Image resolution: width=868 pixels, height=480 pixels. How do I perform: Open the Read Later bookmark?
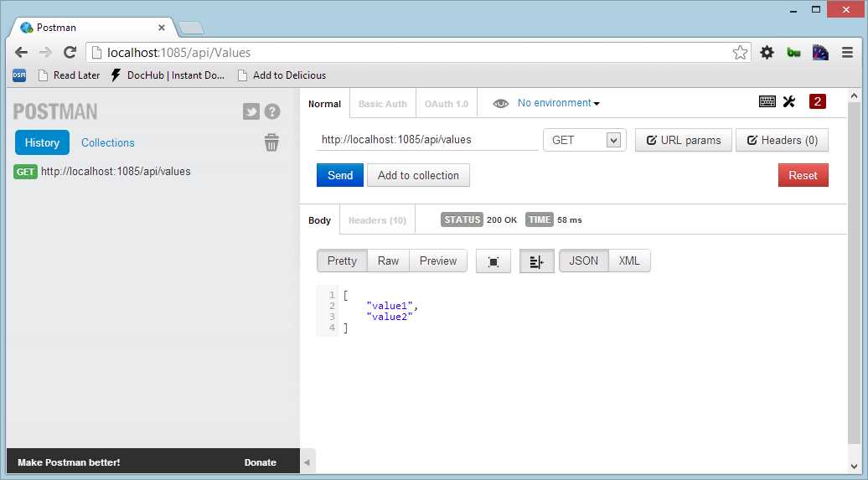tap(70, 75)
